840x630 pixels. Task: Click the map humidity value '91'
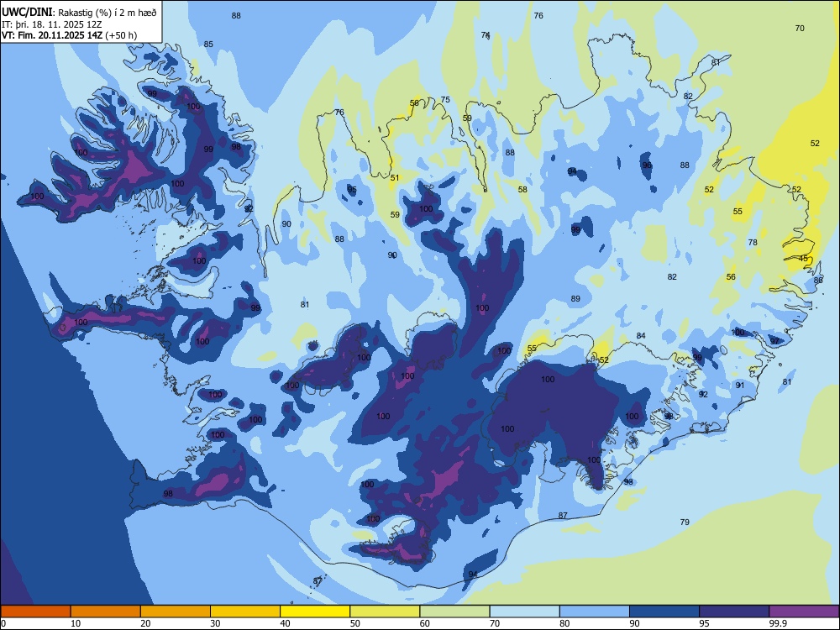[x=740, y=386]
